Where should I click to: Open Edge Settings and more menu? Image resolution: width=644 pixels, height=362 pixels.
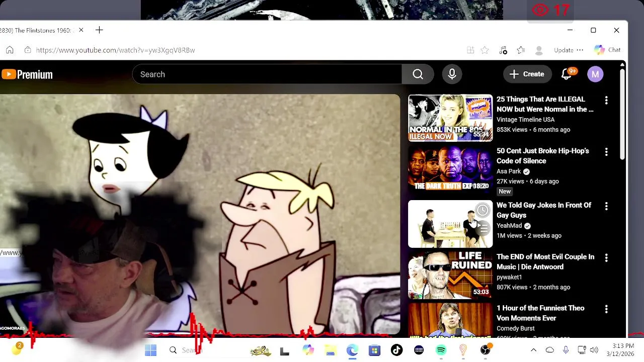tap(580, 50)
